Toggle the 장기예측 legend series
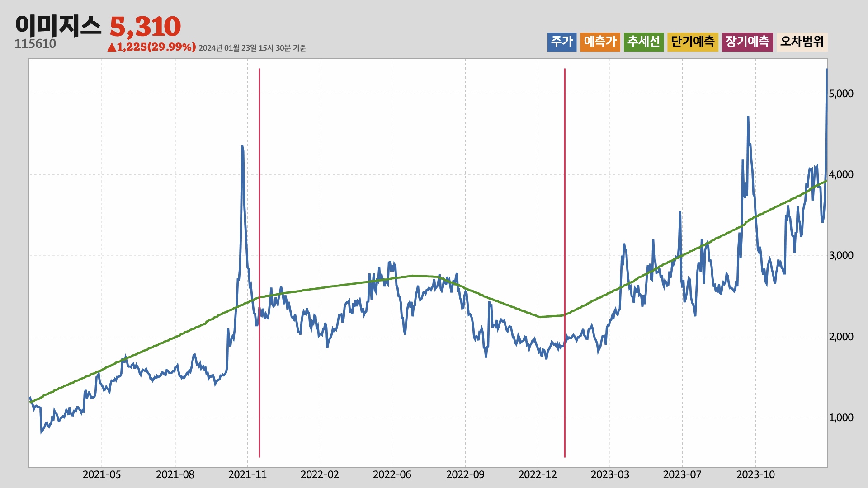This screenshot has height=488, width=868. pyautogui.click(x=747, y=42)
